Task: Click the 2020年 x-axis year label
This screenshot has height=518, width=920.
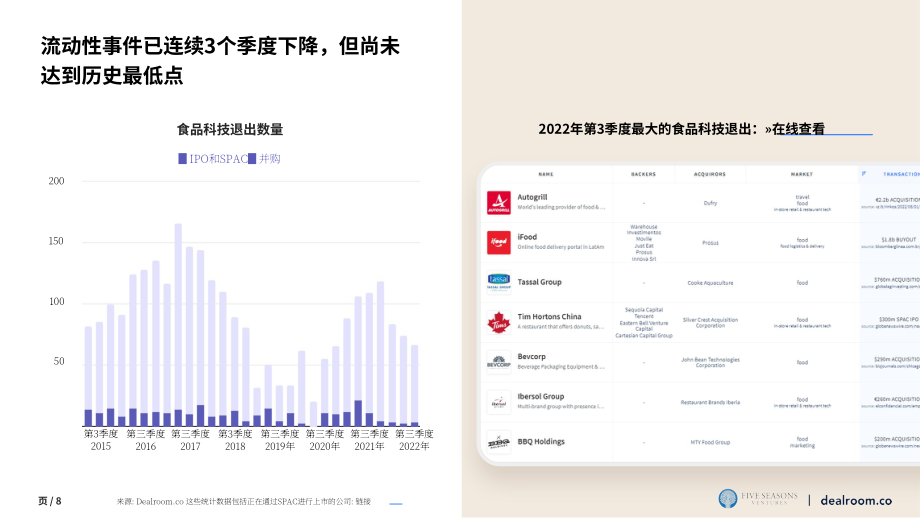Action: click(324, 446)
